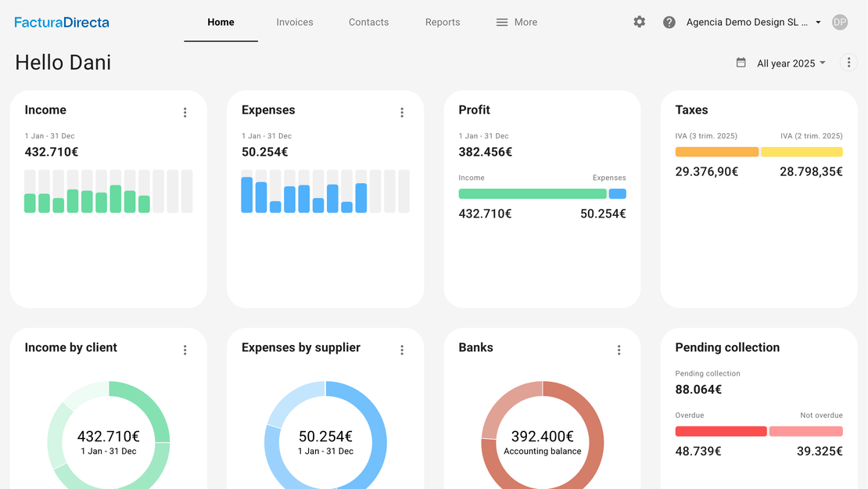
Task: Open Expenses card three-dot menu
Action: pos(402,113)
